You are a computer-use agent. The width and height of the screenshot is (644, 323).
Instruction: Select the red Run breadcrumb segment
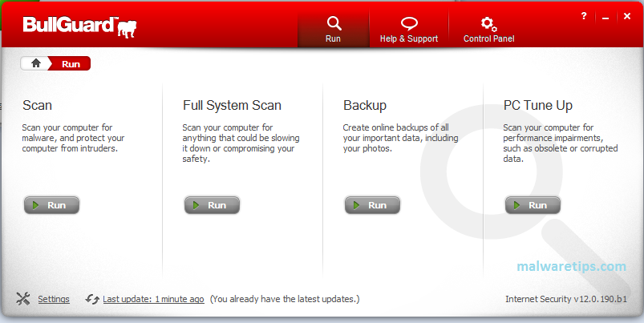71,63
